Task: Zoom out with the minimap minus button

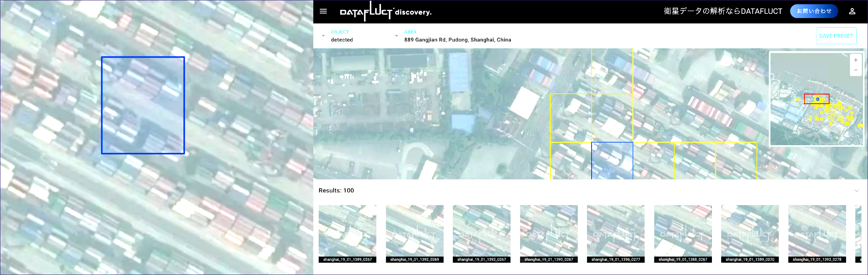Action: tap(856, 70)
